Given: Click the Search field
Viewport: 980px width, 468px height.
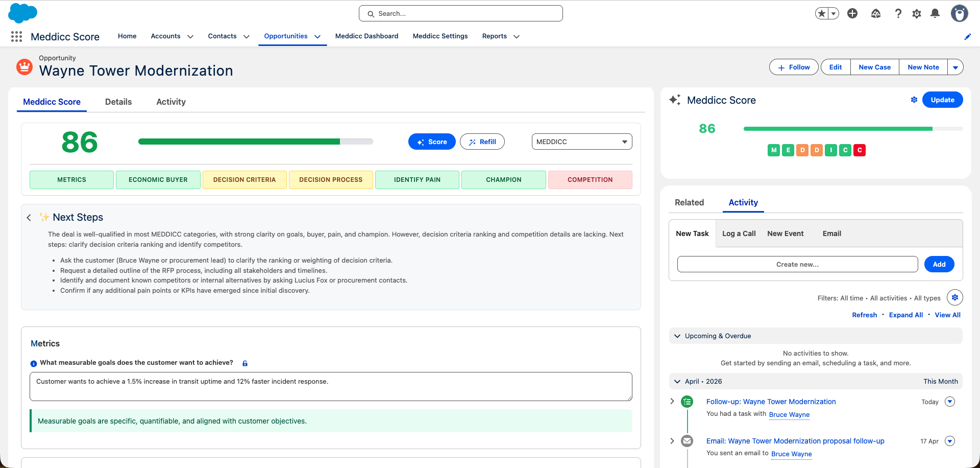Looking at the screenshot, I should click(x=461, y=13).
